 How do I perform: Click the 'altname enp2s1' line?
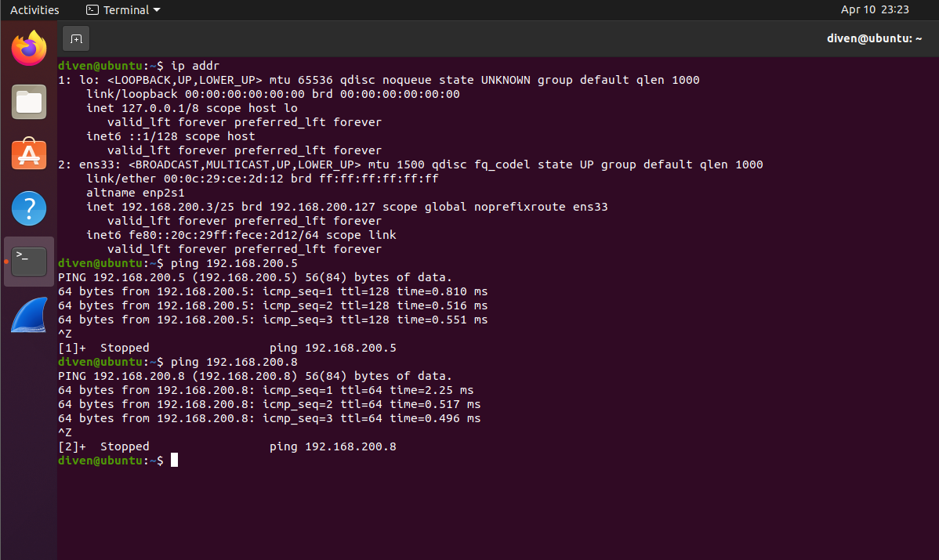135,193
